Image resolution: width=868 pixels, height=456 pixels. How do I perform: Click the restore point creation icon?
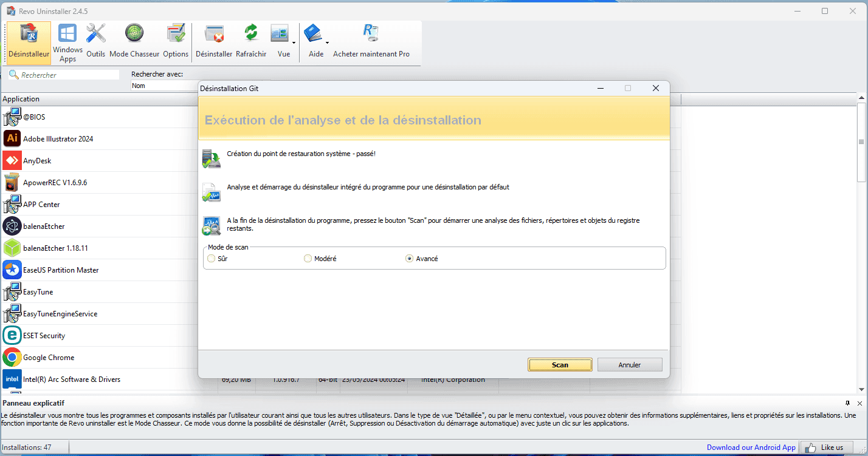click(212, 158)
